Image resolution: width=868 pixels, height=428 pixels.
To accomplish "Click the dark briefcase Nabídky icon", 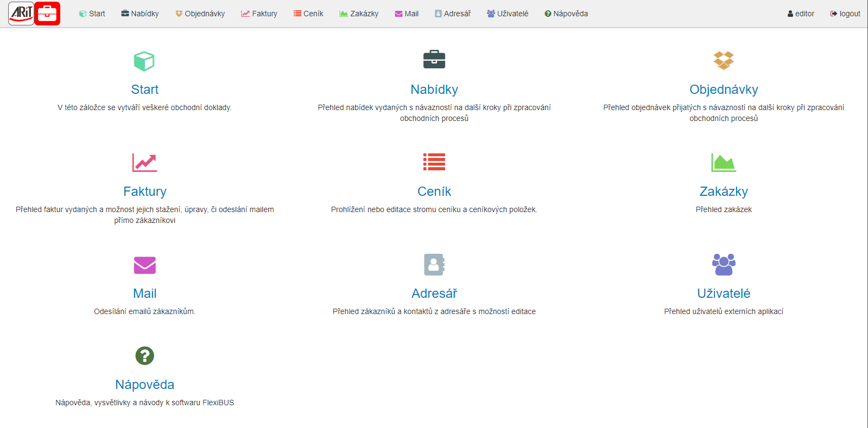I will 434,60.
